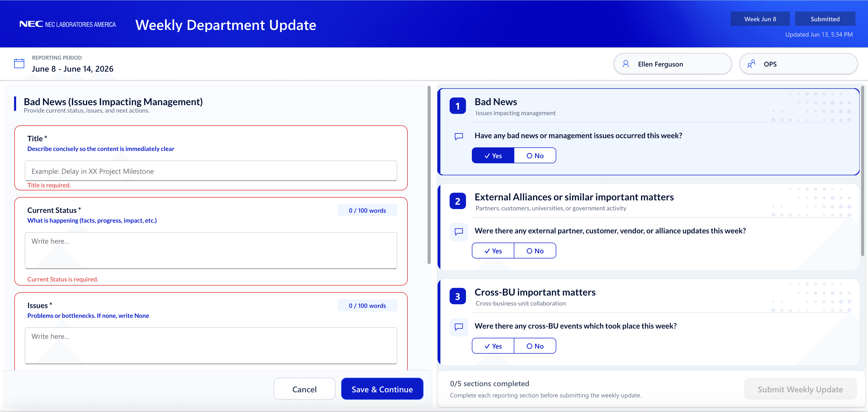Click the NEC Laboratories America logo
This screenshot has height=412, width=868.
tap(68, 24)
